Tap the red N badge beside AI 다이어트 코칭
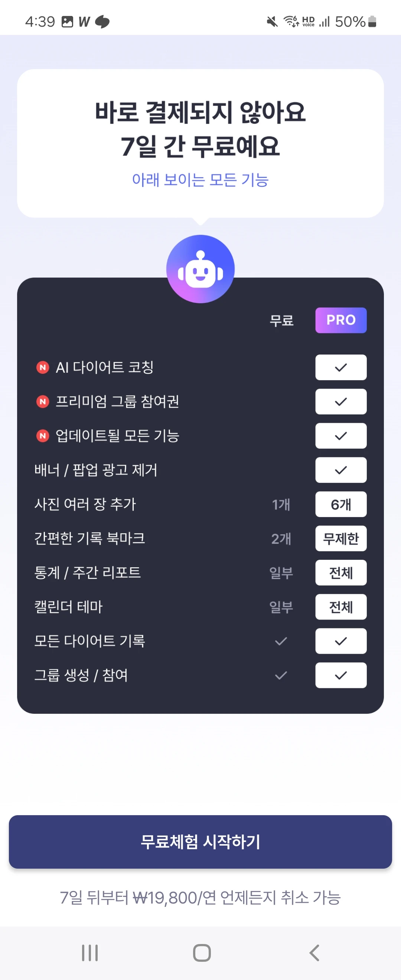 (x=43, y=367)
